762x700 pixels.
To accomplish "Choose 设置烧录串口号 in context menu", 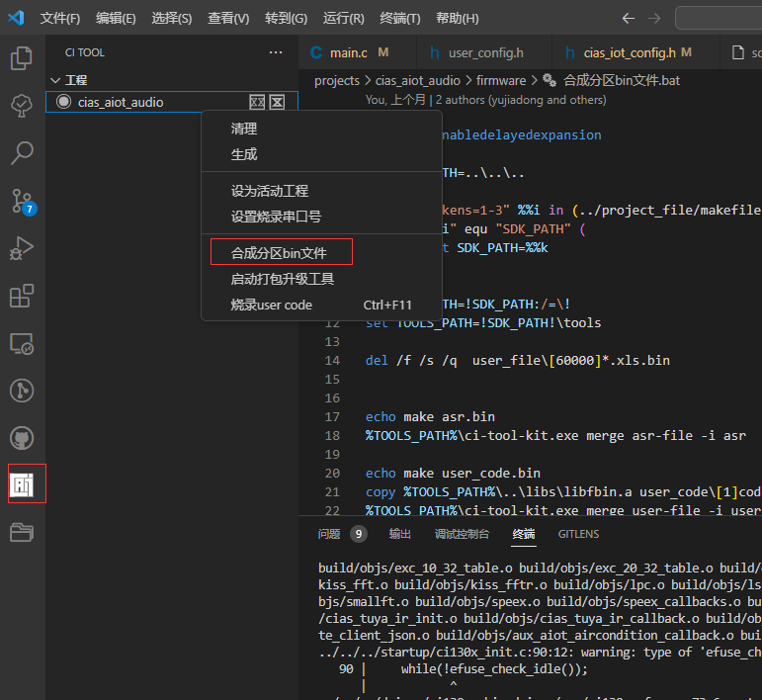I will point(321,217).
